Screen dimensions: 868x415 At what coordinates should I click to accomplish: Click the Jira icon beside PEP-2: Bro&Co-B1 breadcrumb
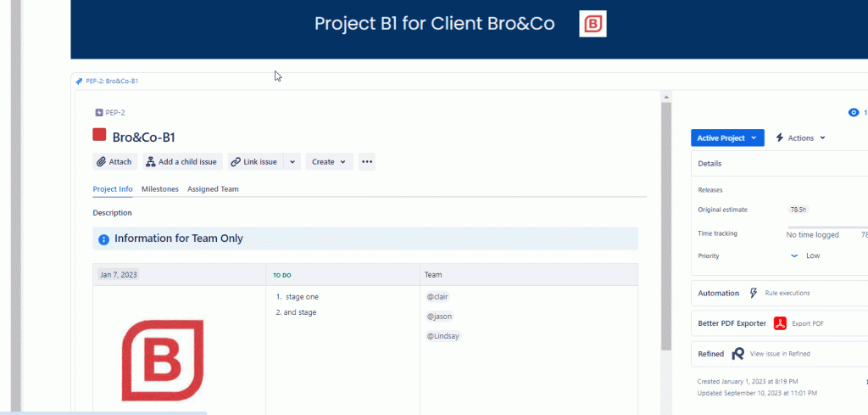tap(79, 81)
